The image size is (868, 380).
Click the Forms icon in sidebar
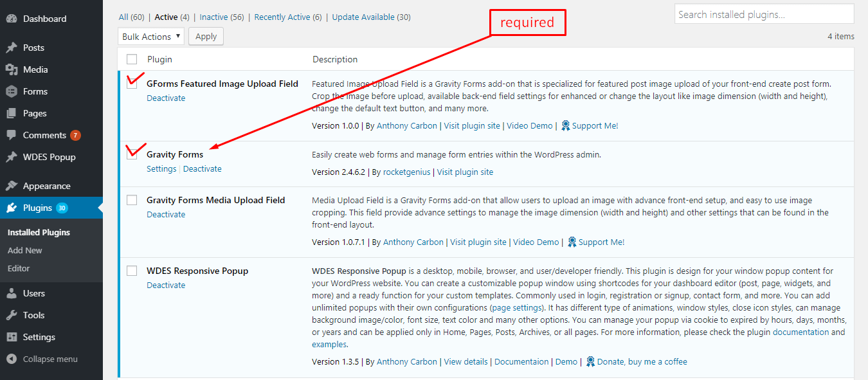click(12, 91)
